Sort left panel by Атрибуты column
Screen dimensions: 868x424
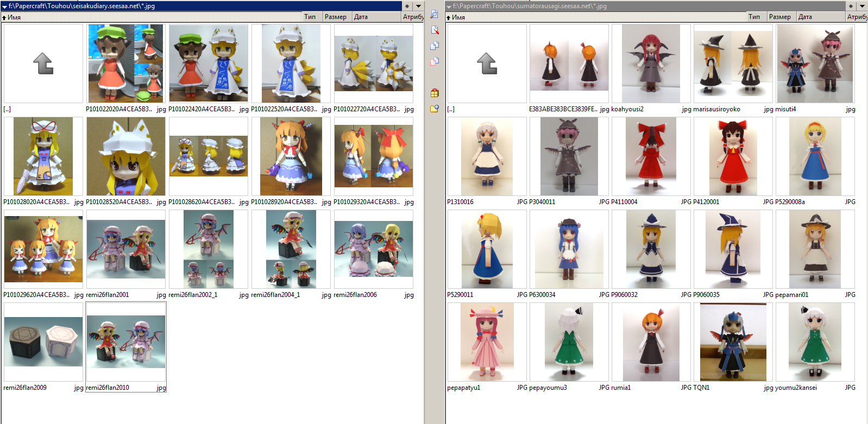click(x=413, y=17)
